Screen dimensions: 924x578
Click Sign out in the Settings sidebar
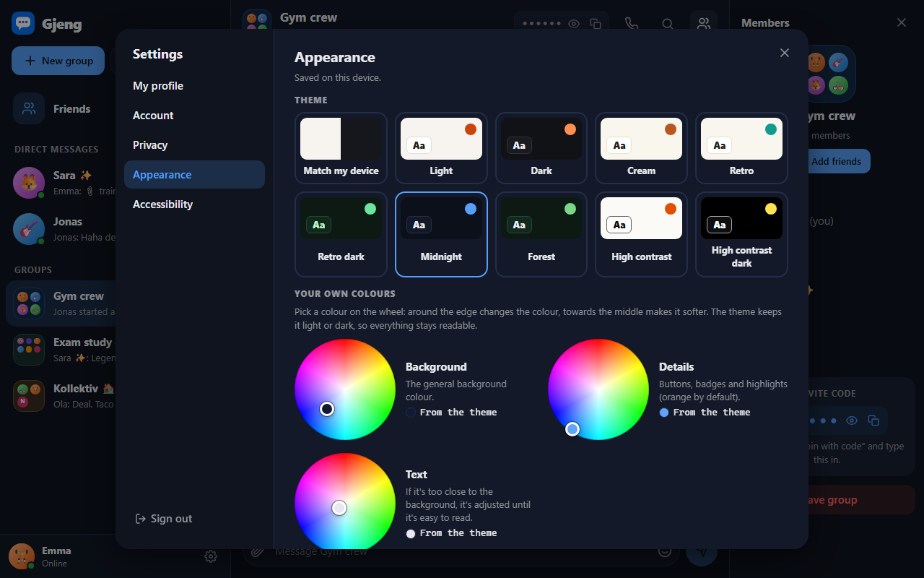click(x=164, y=519)
